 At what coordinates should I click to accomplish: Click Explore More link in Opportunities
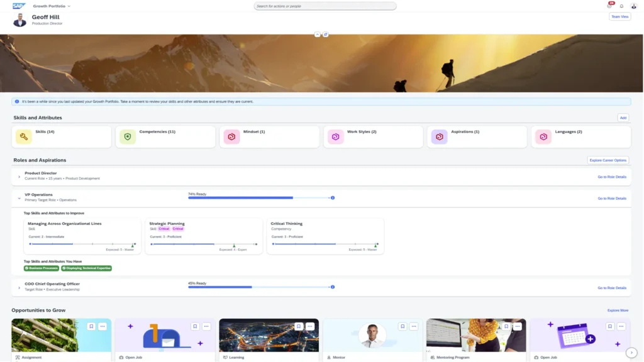click(x=618, y=310)
